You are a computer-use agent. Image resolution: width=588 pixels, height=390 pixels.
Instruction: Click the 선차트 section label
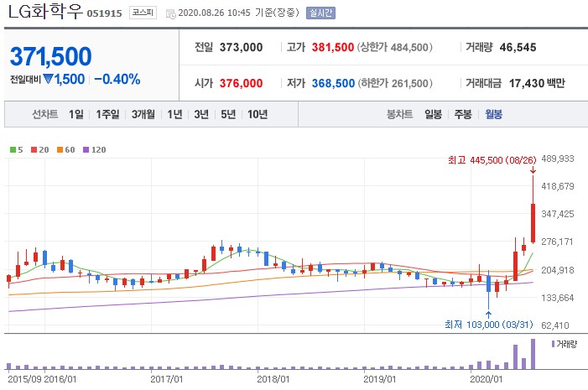coord(45,114)
